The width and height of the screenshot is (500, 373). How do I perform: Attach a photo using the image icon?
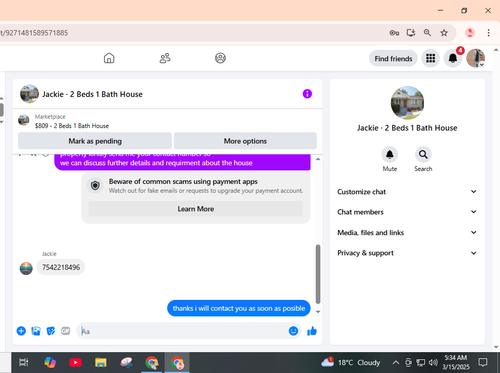[36, 331]
